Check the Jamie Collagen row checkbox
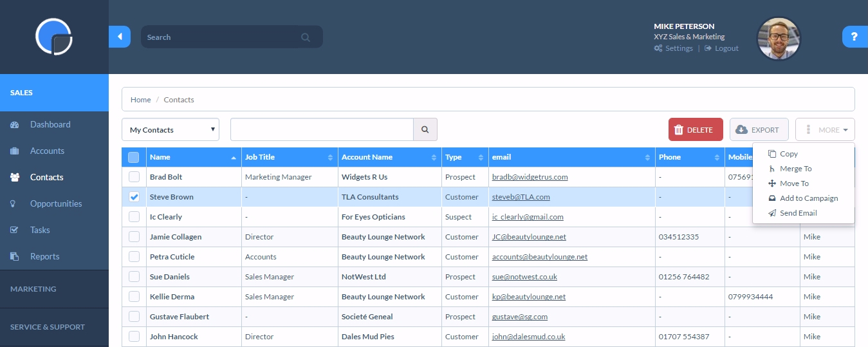Screen dimensions: 868x347 [134, 237]
